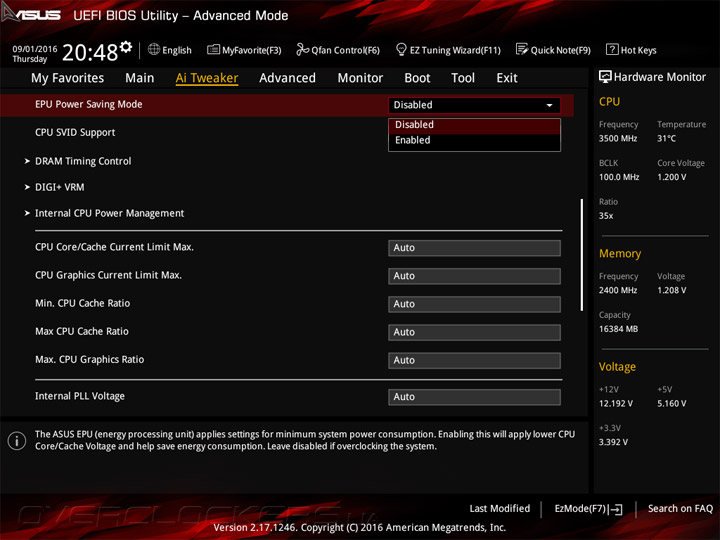Click the CPU temperature value 31°C
Screen dimensions: 720x540
666,139
